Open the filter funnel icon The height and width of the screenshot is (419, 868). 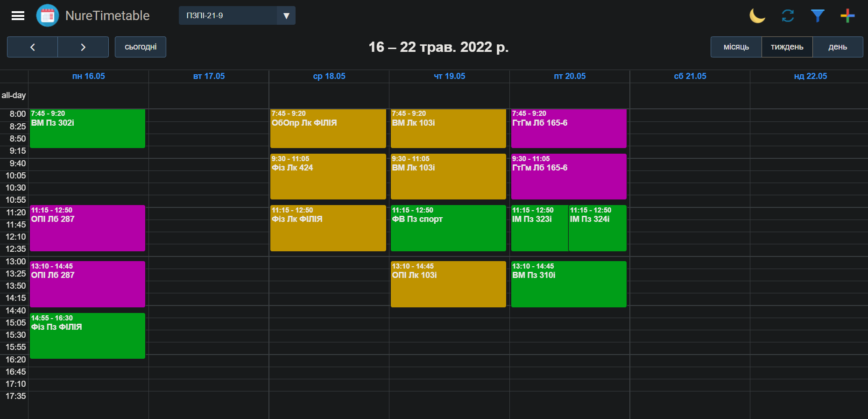click(x=818, y=15)
